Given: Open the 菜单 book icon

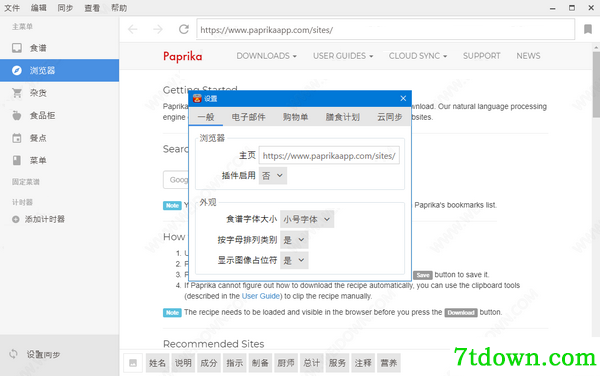Looking at the screenshot, I should 17,160.
